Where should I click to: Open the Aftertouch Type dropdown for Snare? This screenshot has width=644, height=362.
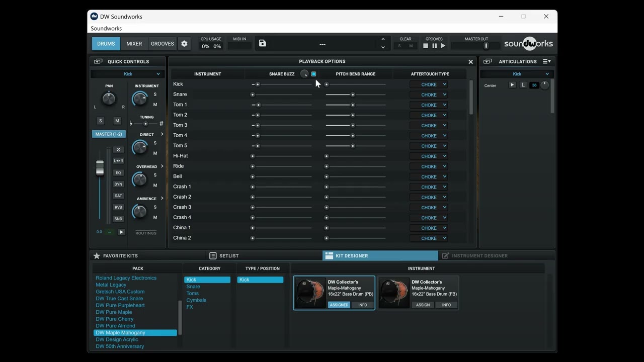(x=429, y=95)
